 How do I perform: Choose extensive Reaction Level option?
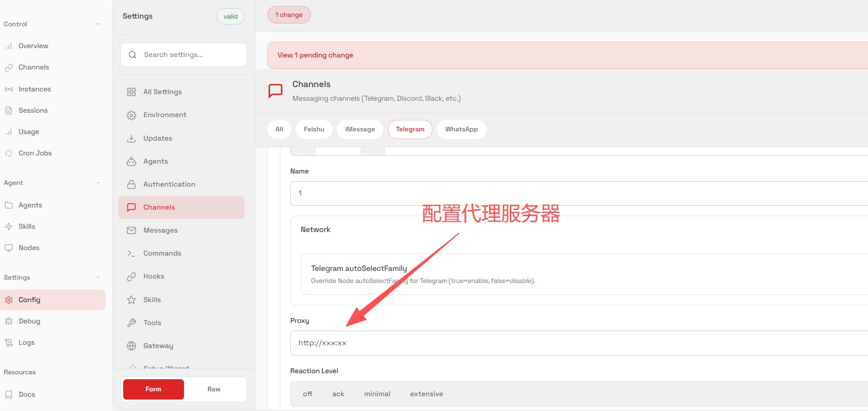point(426,394)
